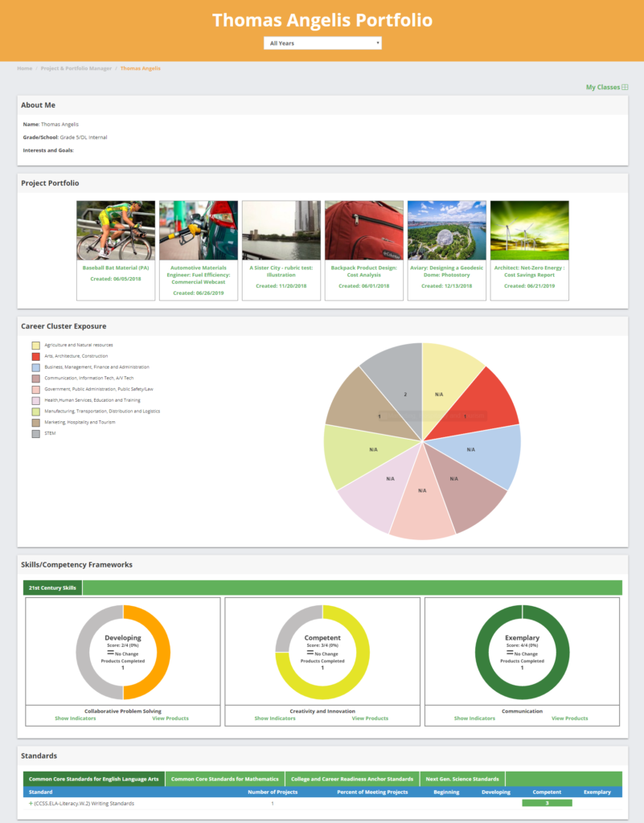The image size is (644, 823).
Task: Show Indicators for Collaborative Problem Solving
Action: (x=76, y=719)
